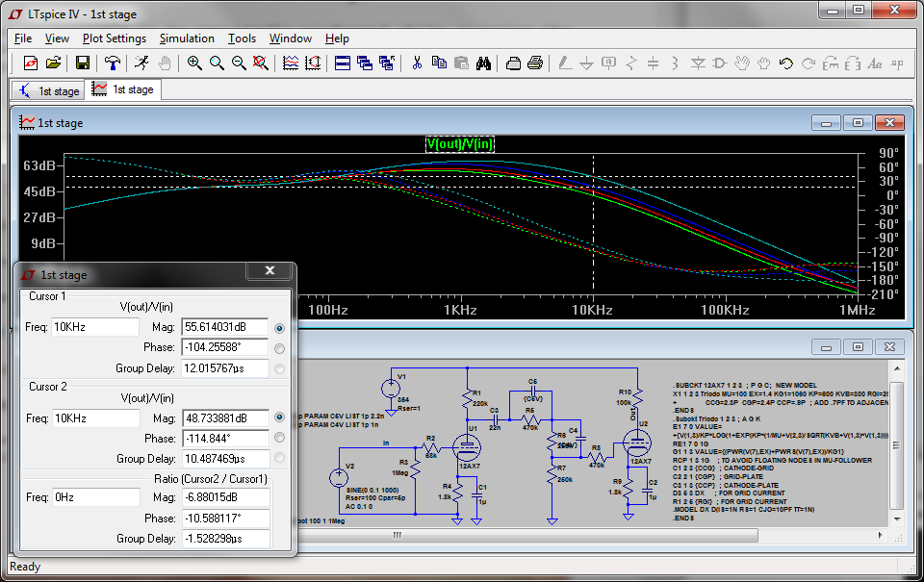Click the Zoom In magnifier icon
This screenshot has height=582, width=924.
click(194, 63)
